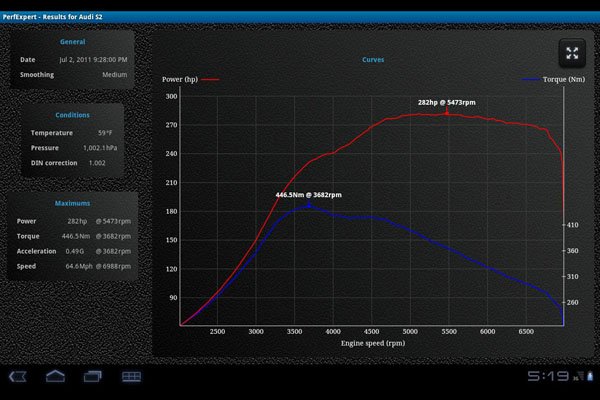The height and width of the screenshot is (400, 600).
Task: Click the DIN correction value '1.002'
Action: (x=97, y=163)
